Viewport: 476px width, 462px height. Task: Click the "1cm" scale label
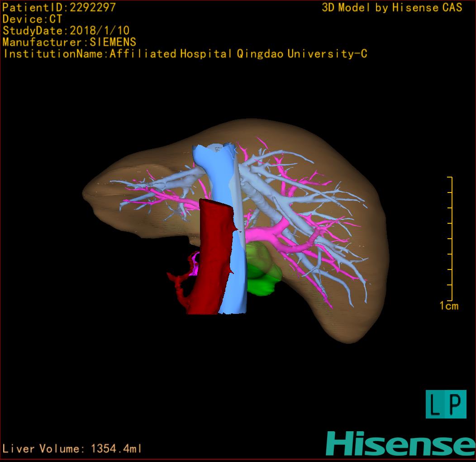point(449,306)
